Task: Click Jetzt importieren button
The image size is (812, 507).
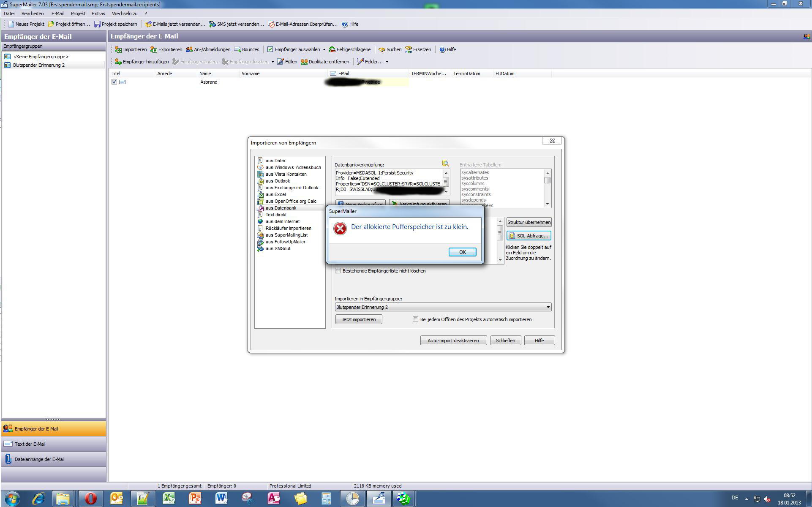Action: (359, 319)
